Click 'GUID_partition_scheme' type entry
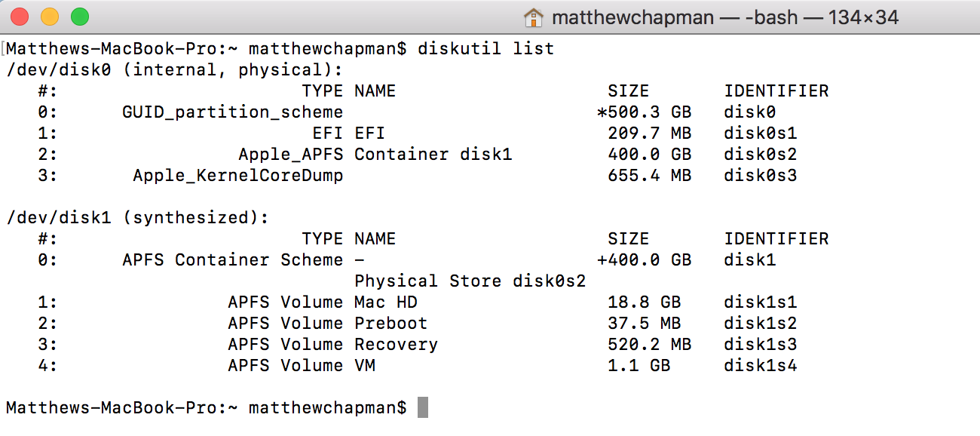980x436 pixels. click(232, 112)
